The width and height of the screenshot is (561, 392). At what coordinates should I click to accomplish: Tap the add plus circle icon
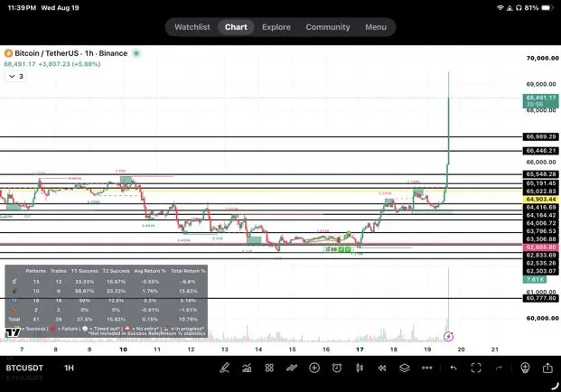tap(314, 368)
